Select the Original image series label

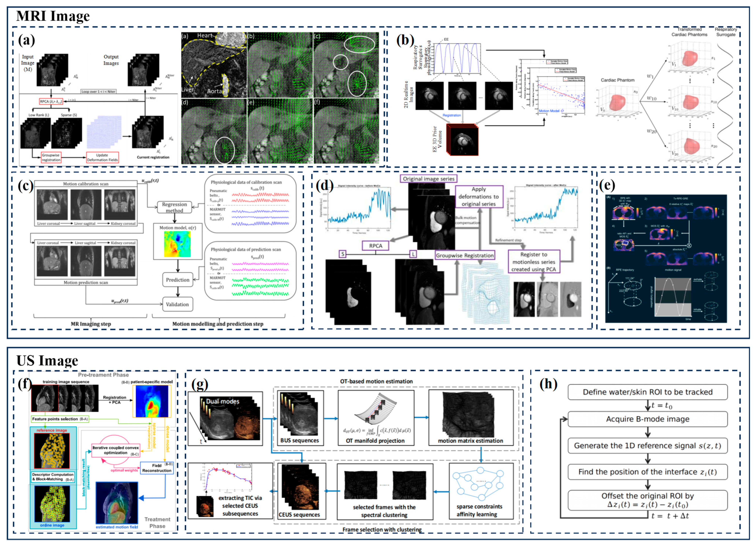[428, 179]
